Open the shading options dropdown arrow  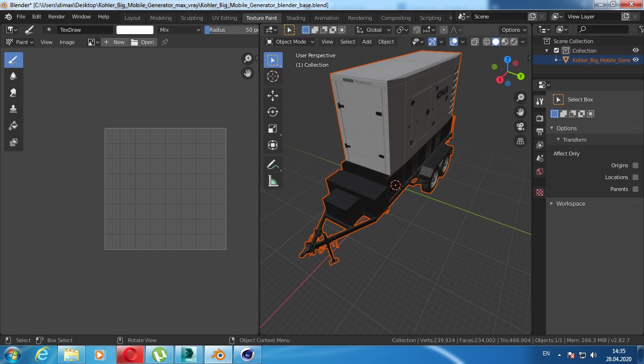(523, 42)
